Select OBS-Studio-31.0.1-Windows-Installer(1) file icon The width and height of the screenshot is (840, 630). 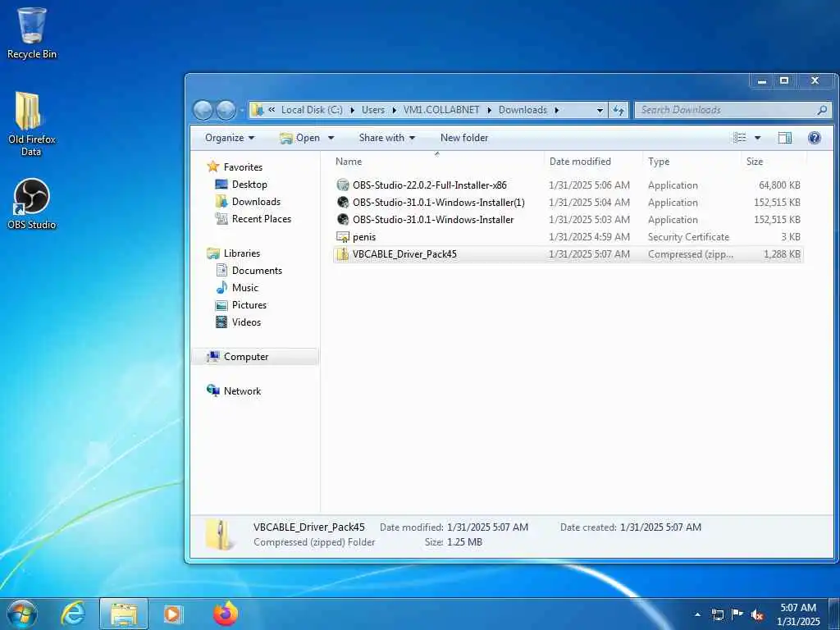coord(343,202)
